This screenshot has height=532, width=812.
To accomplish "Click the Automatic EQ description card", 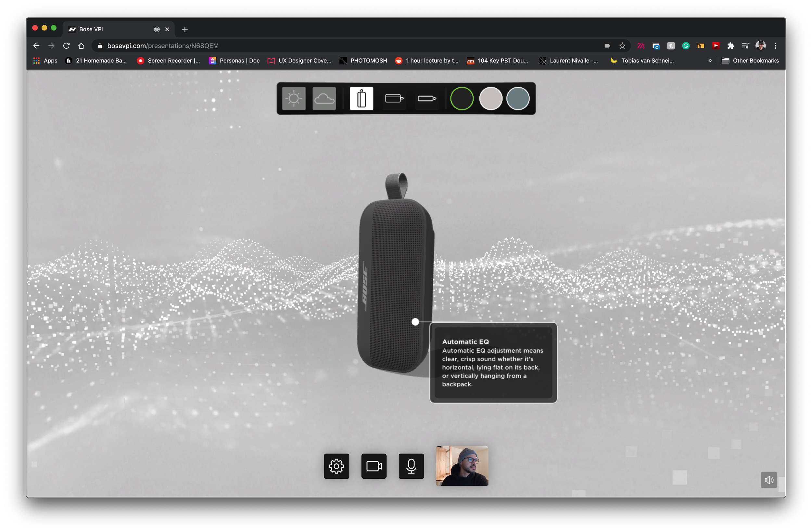I will (493, 363).
